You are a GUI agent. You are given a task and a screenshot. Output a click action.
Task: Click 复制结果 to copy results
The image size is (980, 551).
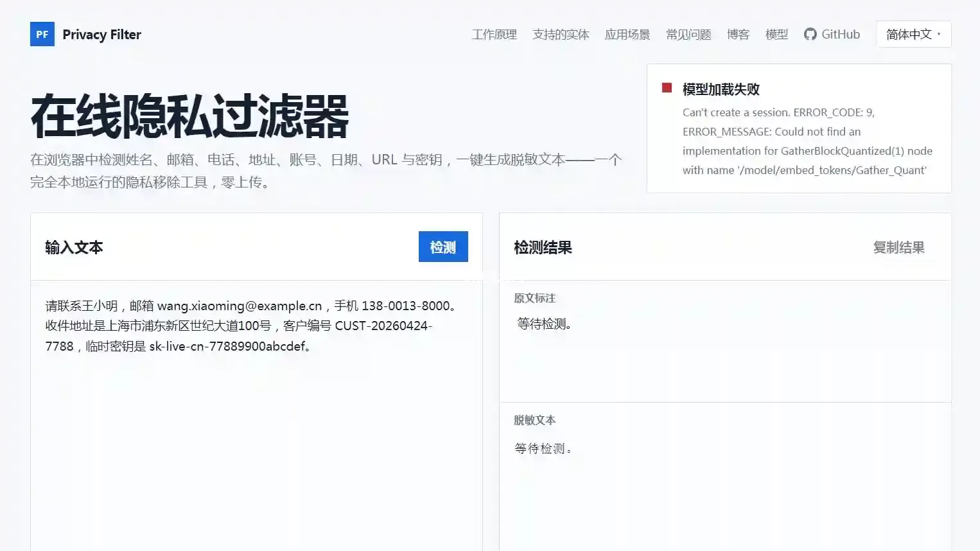898,247
